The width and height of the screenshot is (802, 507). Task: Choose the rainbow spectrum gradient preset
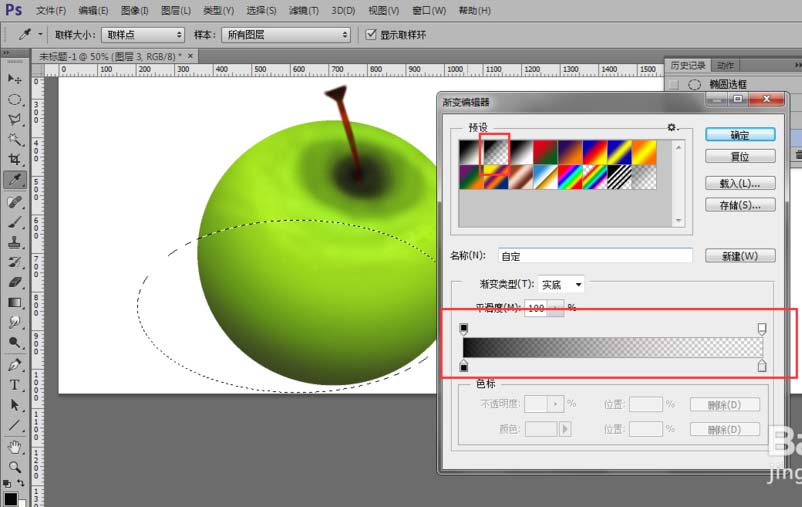(x=569, y=177)
